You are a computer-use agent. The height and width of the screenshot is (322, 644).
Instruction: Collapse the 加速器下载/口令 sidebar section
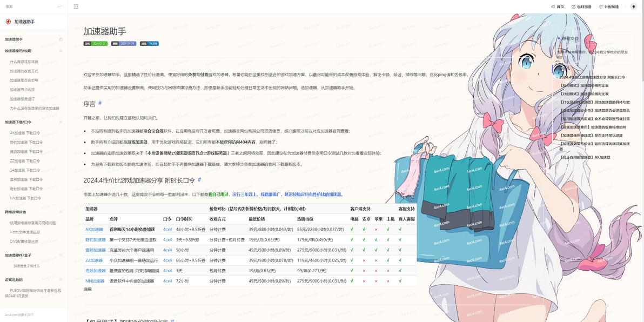click(61, 122)
